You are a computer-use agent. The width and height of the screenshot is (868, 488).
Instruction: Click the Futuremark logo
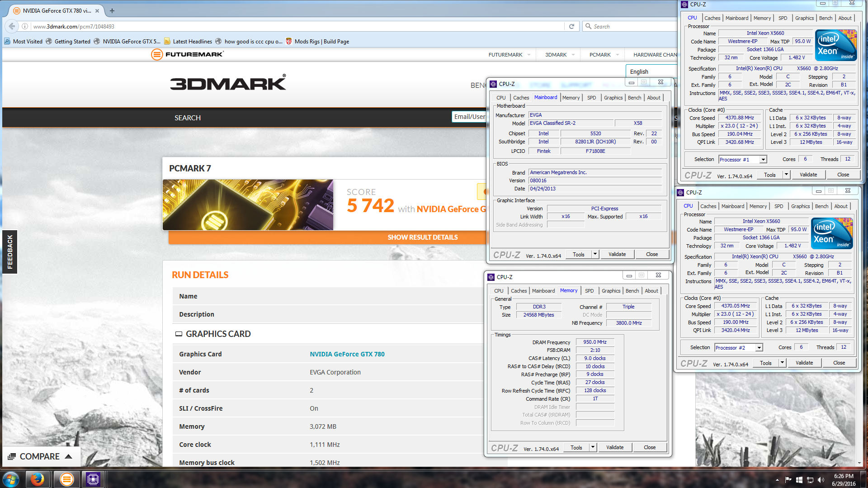tap(187, 55)
